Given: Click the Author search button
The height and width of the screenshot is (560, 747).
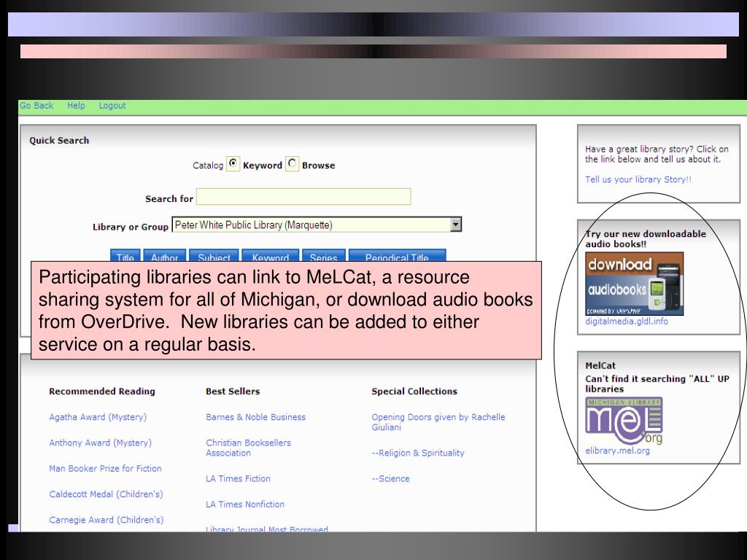Looking at the screenshot, I should point(164,256).
